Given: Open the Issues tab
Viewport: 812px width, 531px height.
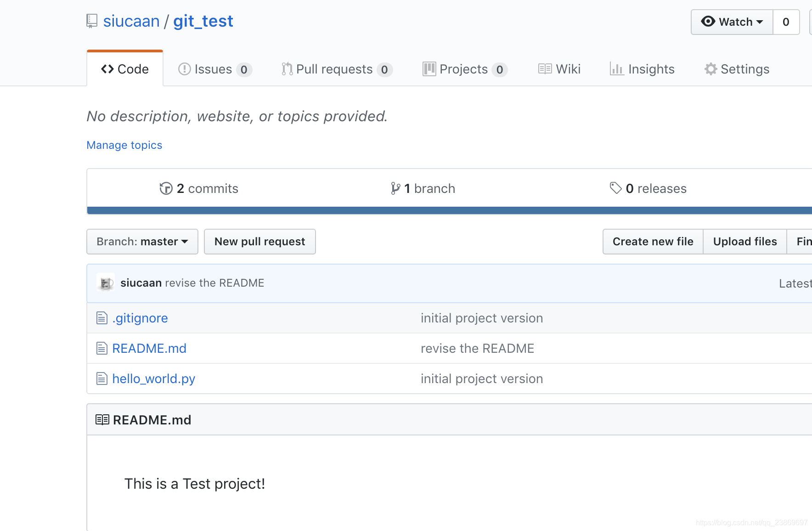Looking at the screenshot, I should point(215,69).
